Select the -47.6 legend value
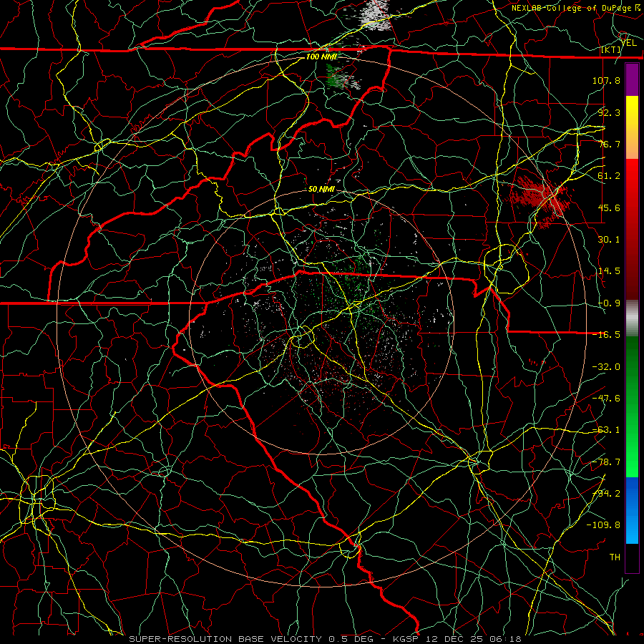644x644 pixels. (606, 399)
